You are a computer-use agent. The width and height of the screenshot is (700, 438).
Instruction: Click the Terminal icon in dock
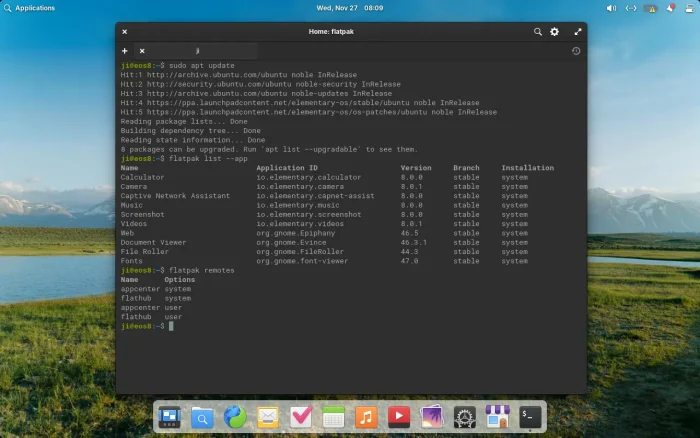(x=530, y=417)
